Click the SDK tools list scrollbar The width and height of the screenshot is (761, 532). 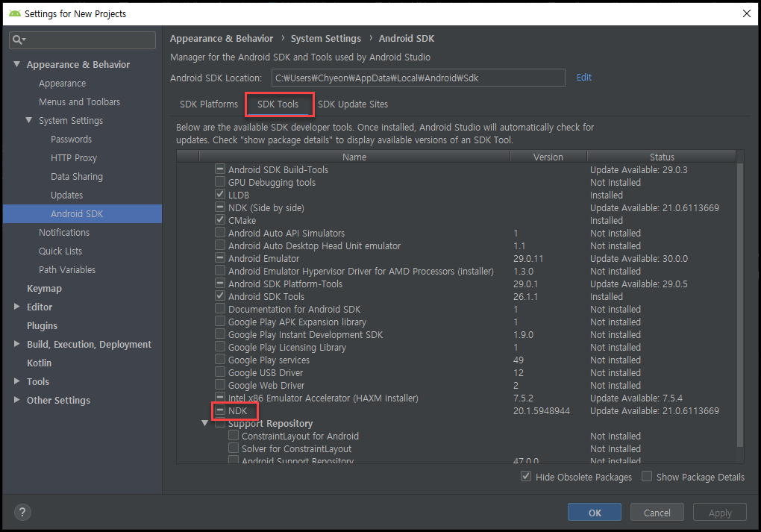click(739, 305)
